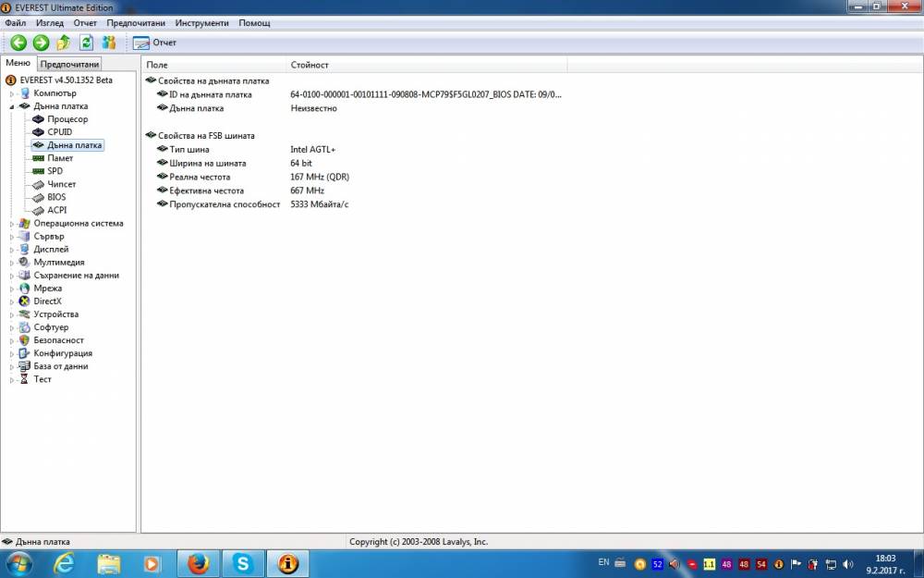Switch to EVEREST taskbar button
Image resolution: width=924 pixels, height=578 pixels.
(288, 564)
